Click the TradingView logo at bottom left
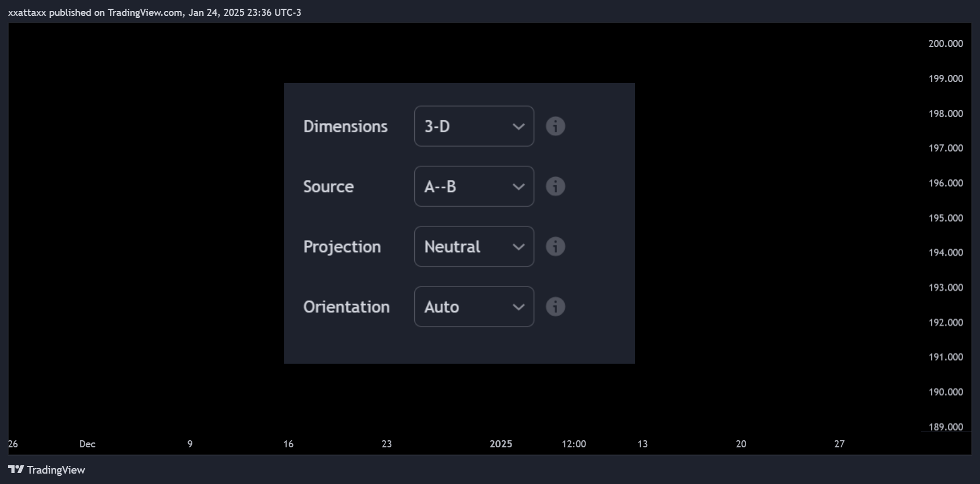The height and width of the screenshot is (484, 980). tap(47, 470)
